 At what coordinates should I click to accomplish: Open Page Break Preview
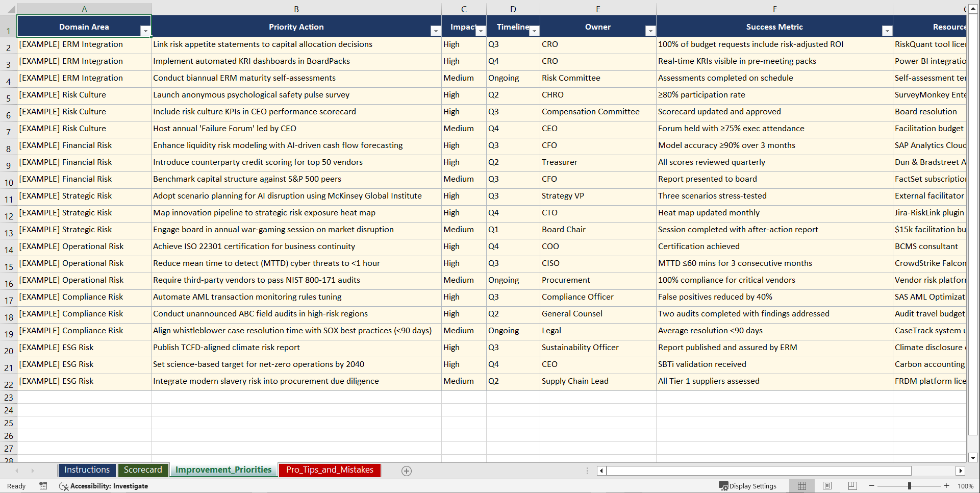pyautogui.click(x=852, y=486)
